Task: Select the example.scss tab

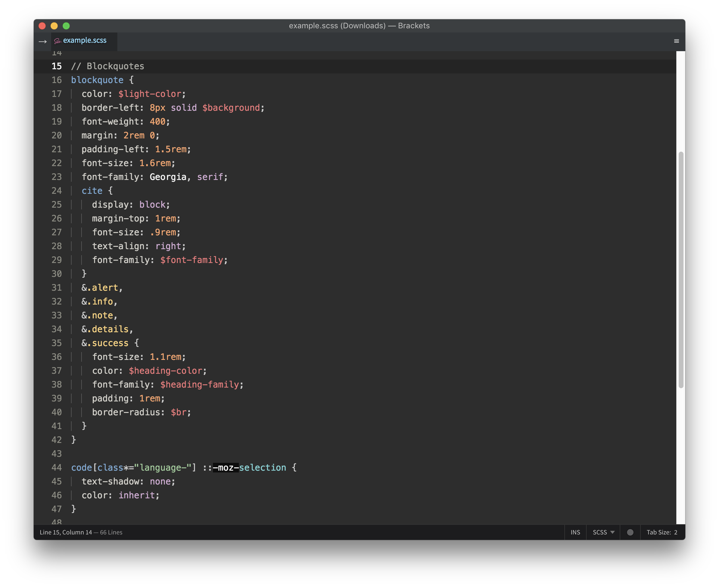Action: (x=85, y=40)
